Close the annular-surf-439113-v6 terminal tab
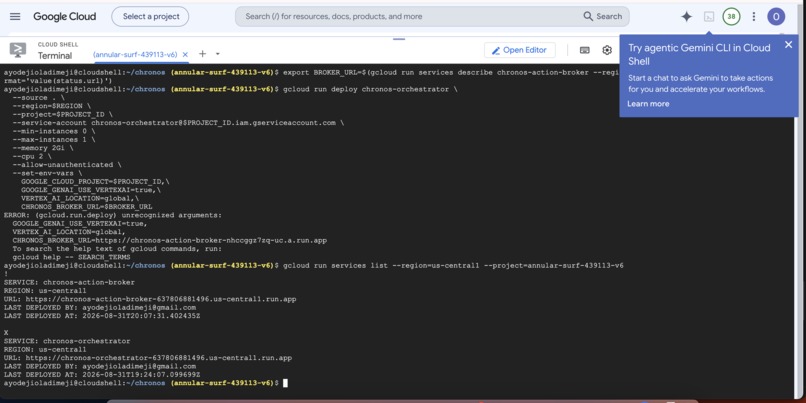Viewport: 806px width, 403px height. (x=185, y=54)
